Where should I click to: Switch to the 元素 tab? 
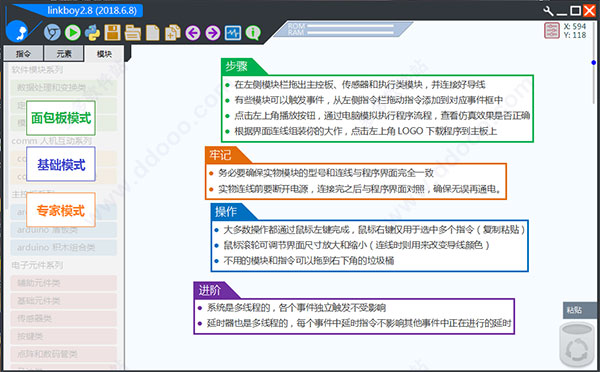pos(64,54)
